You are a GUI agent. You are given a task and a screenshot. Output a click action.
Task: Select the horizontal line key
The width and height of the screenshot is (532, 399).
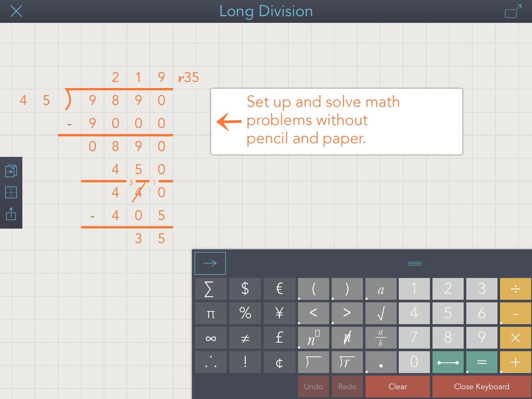[x=447, y=362]
